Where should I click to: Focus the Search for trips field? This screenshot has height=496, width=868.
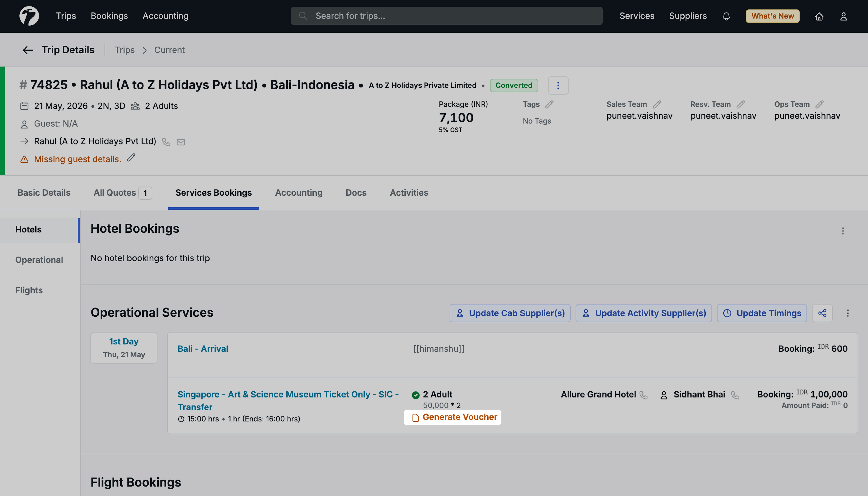tap(447, 16)
